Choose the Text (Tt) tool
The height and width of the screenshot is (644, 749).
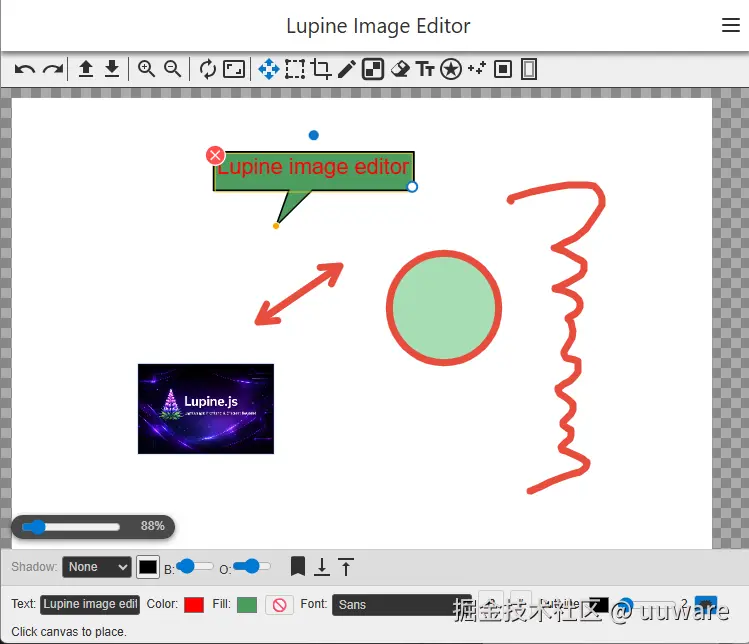pyautogui.click(x=425, y=69)
